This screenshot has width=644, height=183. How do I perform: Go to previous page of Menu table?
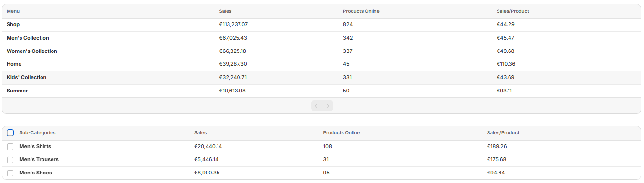pyautogui.click(x=316, y=106)
